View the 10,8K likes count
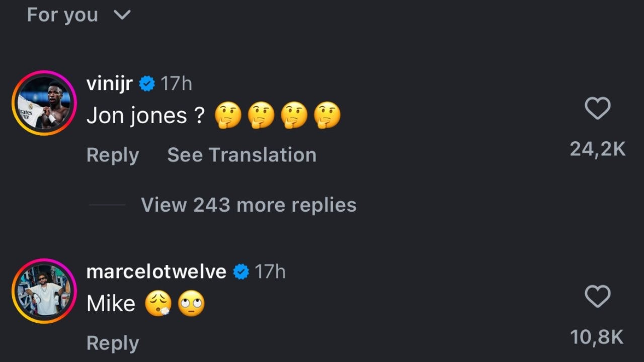The image size is (644, 362). click(598, 337)
